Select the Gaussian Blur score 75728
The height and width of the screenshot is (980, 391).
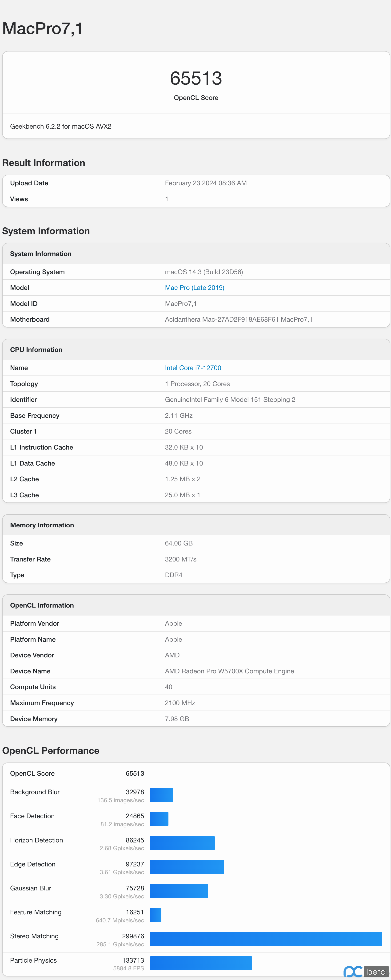(135, 888)
